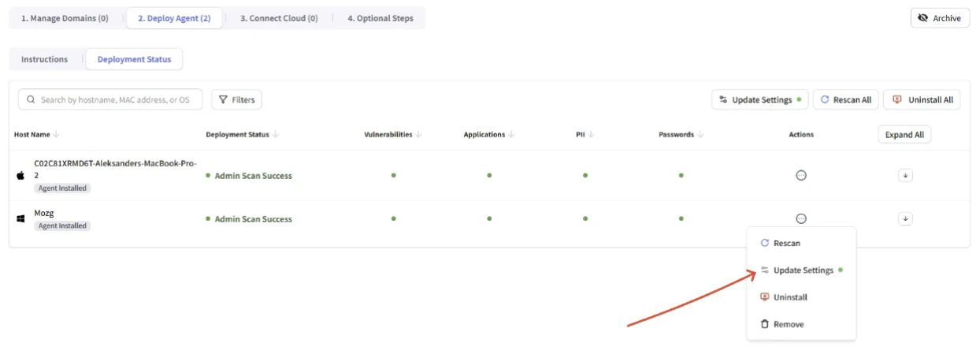Sort by Applications column arrow
Viewport: 980px width, 358px height.
pos(511,135)
